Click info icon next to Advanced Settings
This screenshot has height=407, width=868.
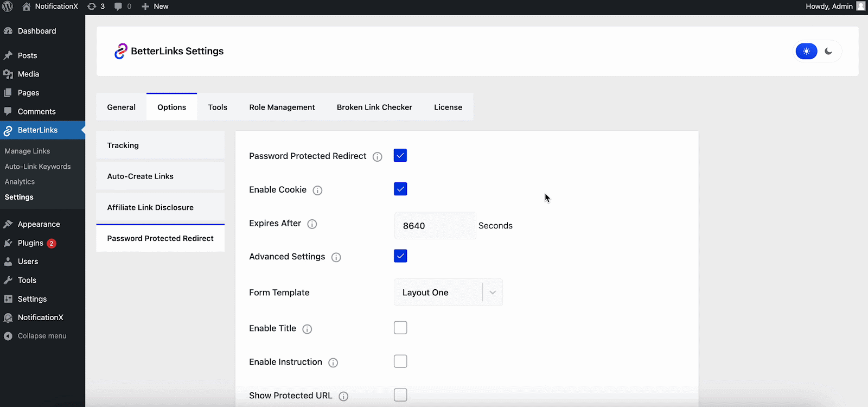click(x=336, y=257)
